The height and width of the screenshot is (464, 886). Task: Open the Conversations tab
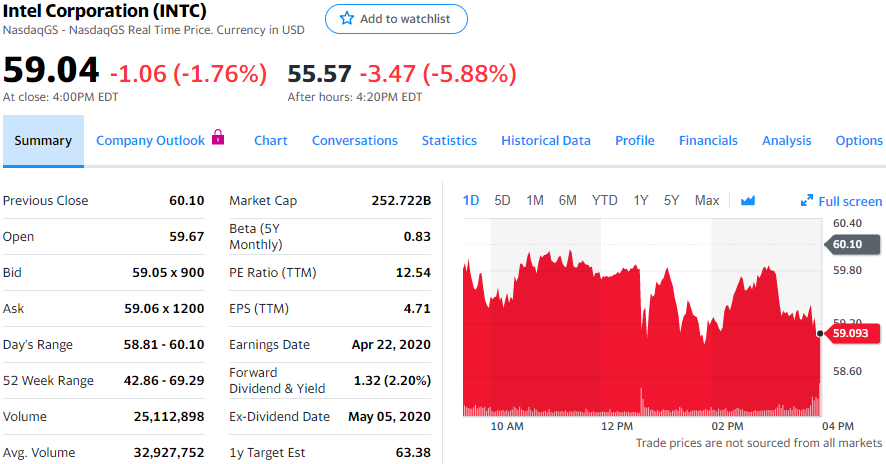pyautogui.click(x=355, y=141)
